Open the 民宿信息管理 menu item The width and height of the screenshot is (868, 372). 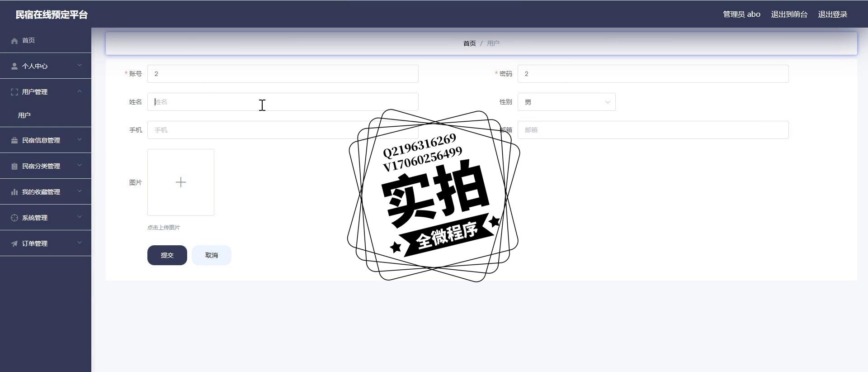tap(46, 140)
